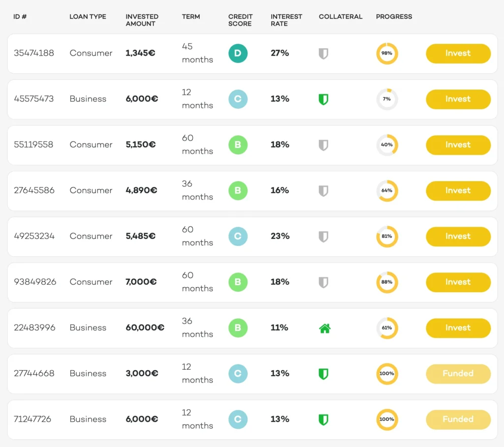The height and width of the screenshot is (447, 504).
Task: Click the 23% interest rate
Action: pyautogui.click(x=280, y=236)
